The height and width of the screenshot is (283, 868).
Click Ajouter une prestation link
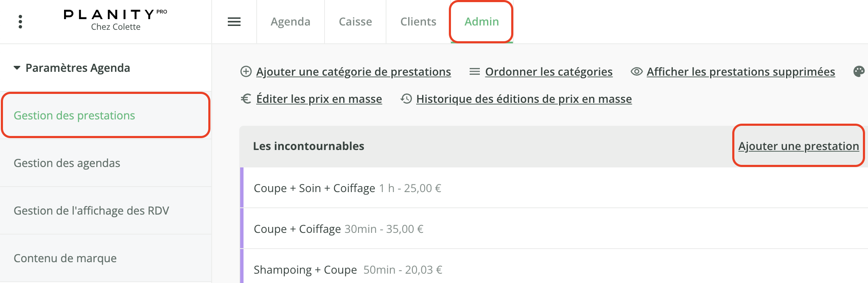798,146
